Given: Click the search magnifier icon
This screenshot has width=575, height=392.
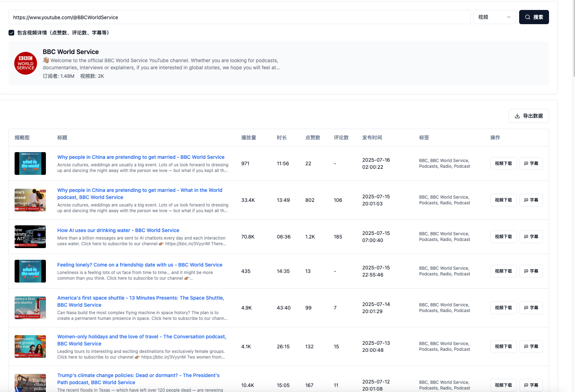Looking at the screenshot, I should [528, 17].
